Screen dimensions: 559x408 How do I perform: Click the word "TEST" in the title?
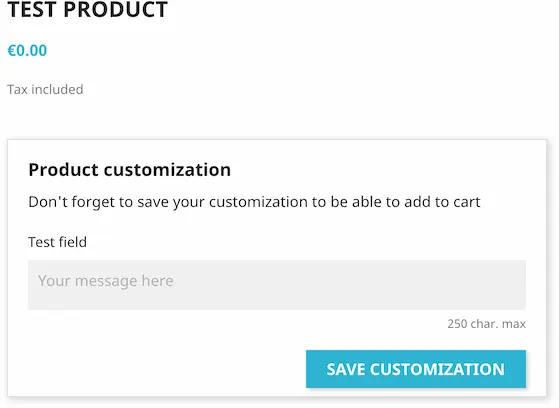[x=32, y=9]
